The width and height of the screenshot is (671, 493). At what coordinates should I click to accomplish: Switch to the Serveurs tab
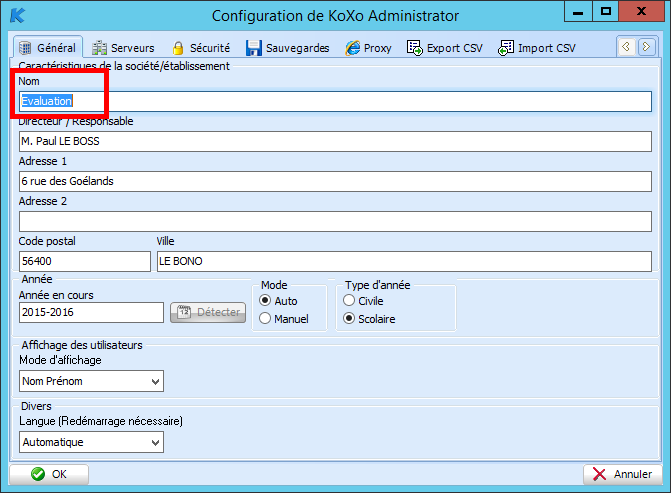[x=123, y=48]
